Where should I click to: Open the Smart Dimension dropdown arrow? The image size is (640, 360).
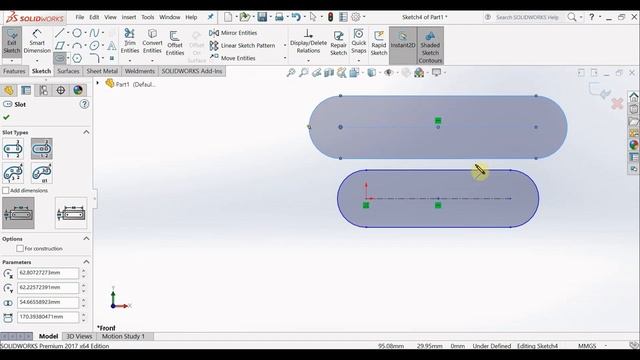click(37, 61)
